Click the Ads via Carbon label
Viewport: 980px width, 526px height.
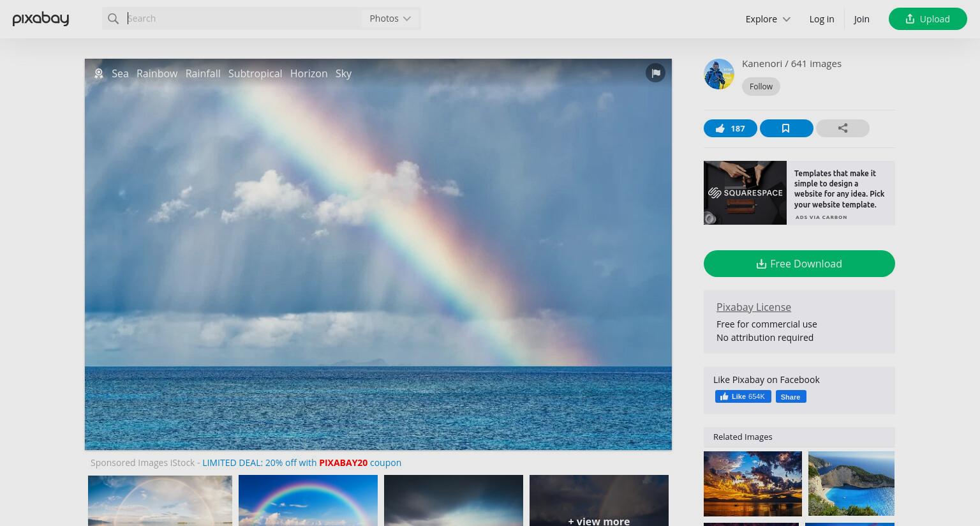click(x=821, y=217)
